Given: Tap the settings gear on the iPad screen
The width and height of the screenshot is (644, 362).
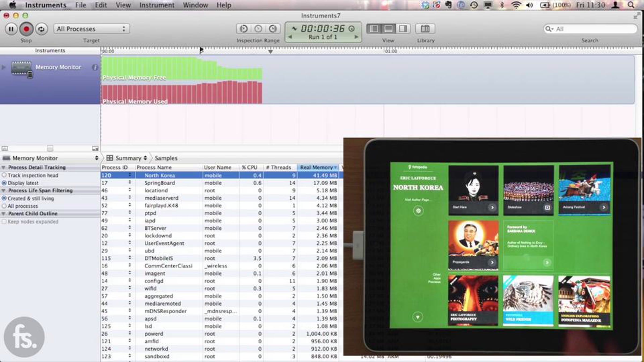Looking at the screenshot, I should (418, 211).
